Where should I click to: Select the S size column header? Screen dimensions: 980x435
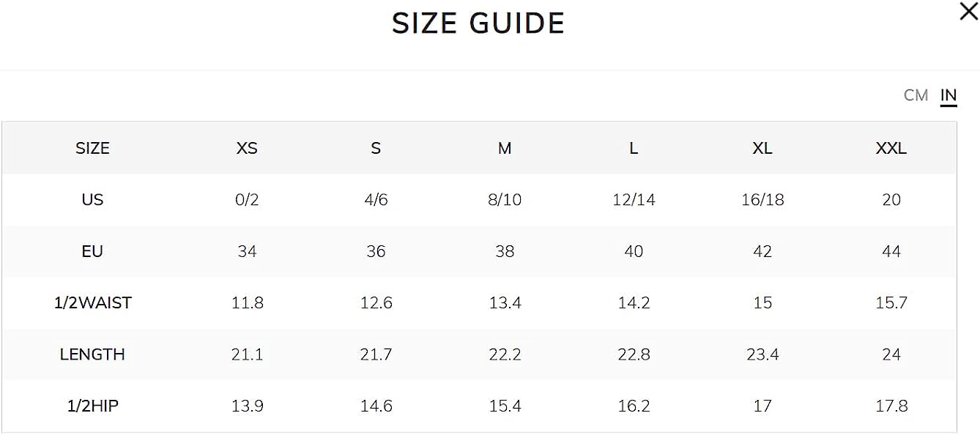pos(376,148)
